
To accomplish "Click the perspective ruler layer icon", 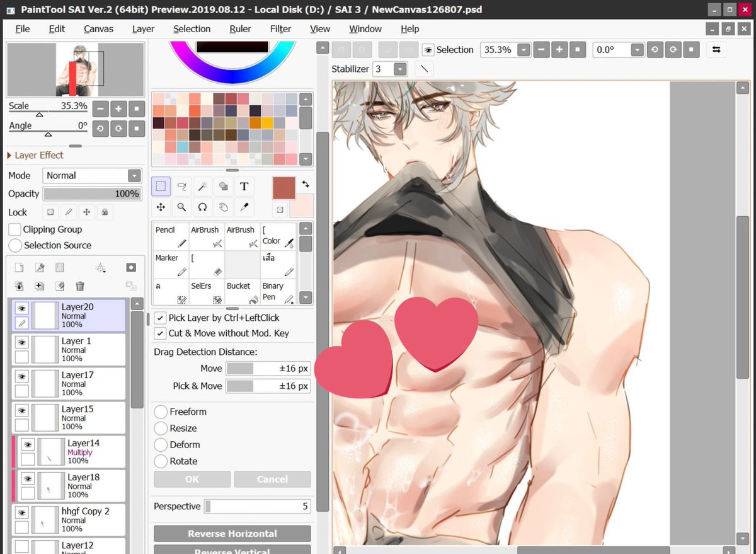I will (100, 268).
